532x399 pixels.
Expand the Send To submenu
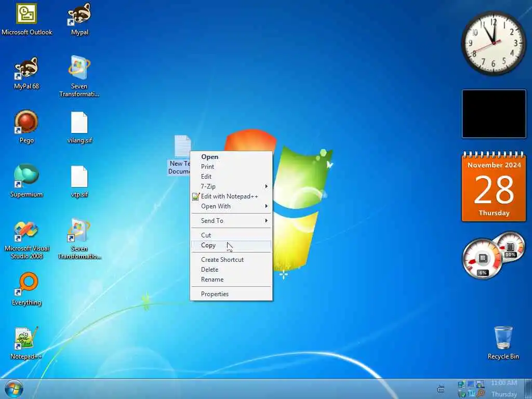pos(231,220)
